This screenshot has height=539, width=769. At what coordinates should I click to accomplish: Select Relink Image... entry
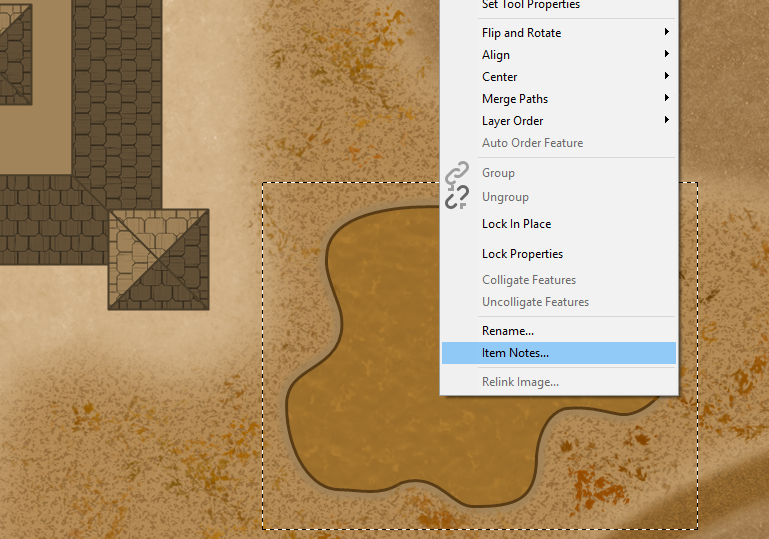click(x=520, y=382)
